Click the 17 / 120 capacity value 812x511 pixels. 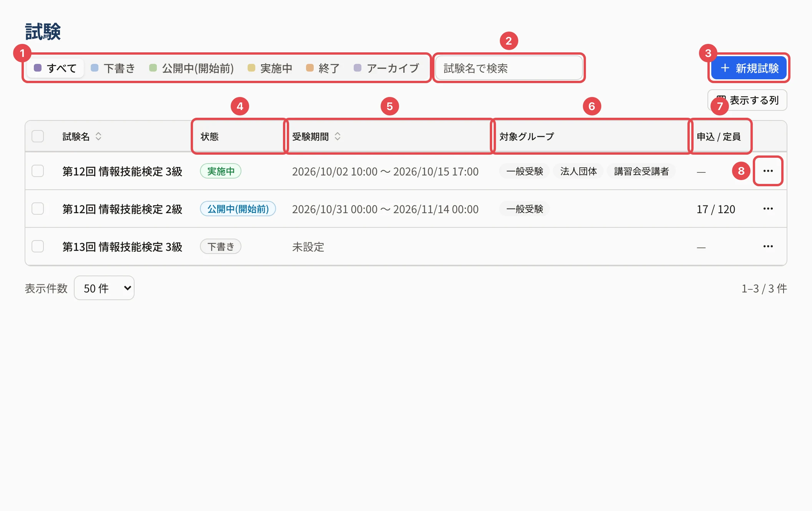click(x=716, y=209)
